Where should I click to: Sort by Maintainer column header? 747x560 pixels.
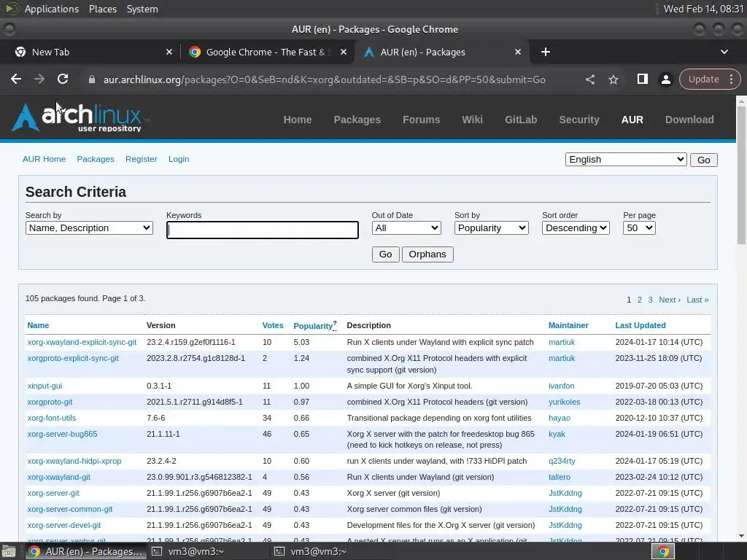click(x=568, y=325)
